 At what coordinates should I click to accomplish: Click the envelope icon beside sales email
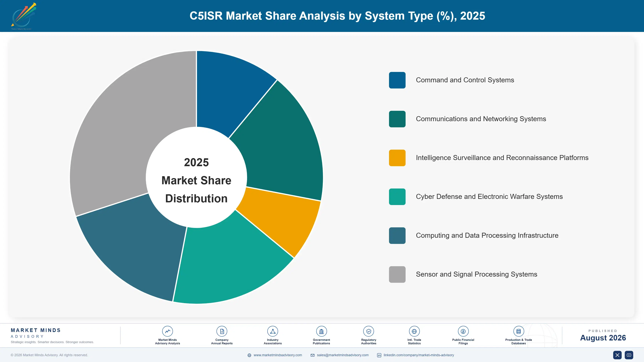pos(313,355)
